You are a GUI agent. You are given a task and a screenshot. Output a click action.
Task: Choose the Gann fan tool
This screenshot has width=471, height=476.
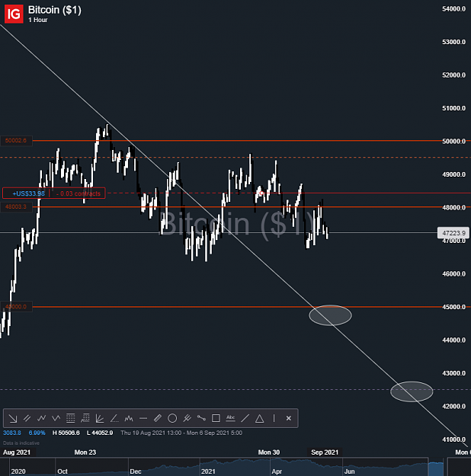pyautogui.click(x=100, y=419)
